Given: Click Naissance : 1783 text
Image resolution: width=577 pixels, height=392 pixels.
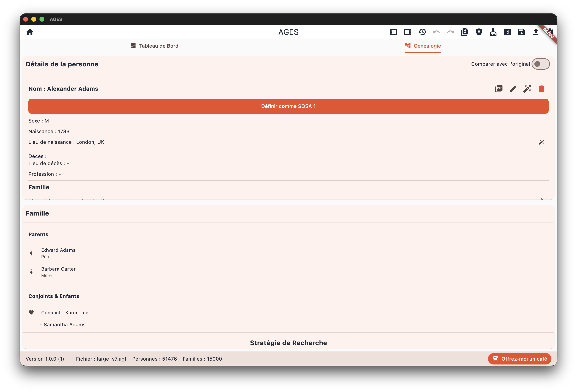Looking at the screenshot, I should [x=49, y=131].
